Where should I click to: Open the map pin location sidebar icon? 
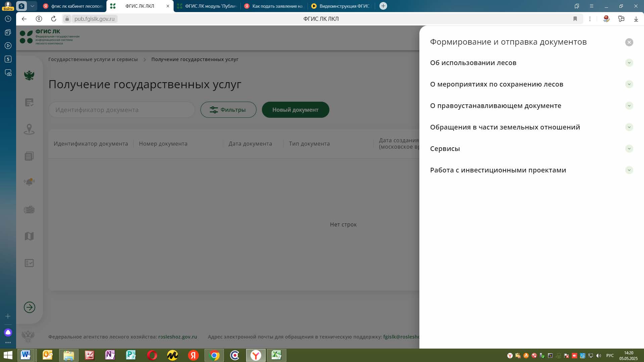tap(29, 129)
